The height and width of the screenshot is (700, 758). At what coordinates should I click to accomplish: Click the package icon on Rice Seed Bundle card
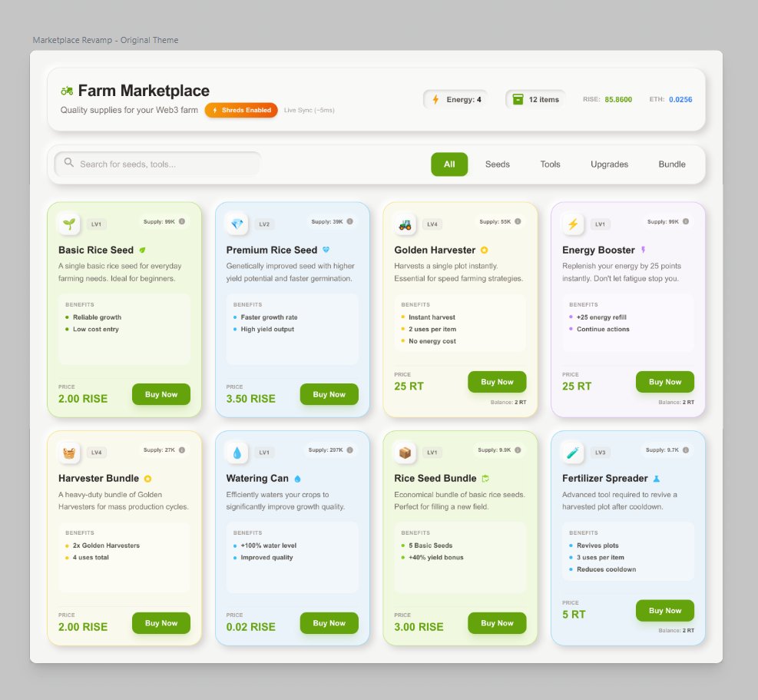coord(405,453)
